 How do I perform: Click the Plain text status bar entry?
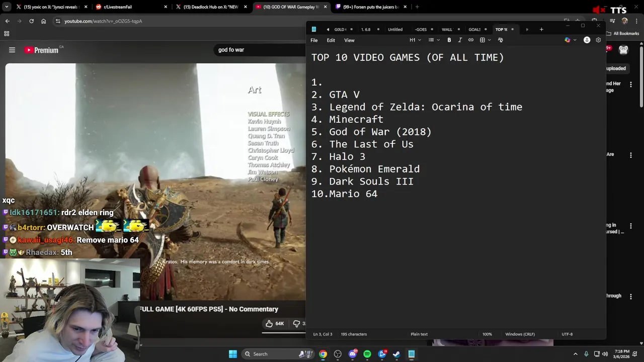tap(419, 334)
